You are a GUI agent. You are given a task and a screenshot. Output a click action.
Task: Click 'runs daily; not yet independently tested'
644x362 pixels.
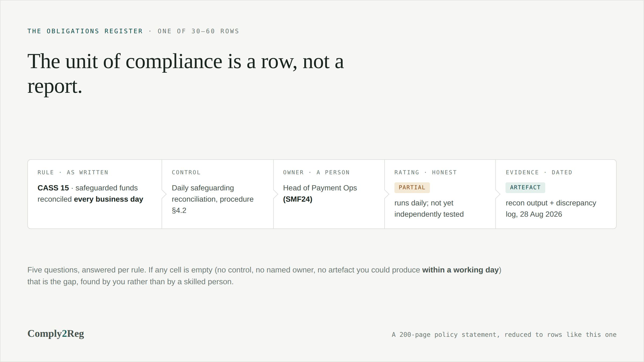[429, 209]
